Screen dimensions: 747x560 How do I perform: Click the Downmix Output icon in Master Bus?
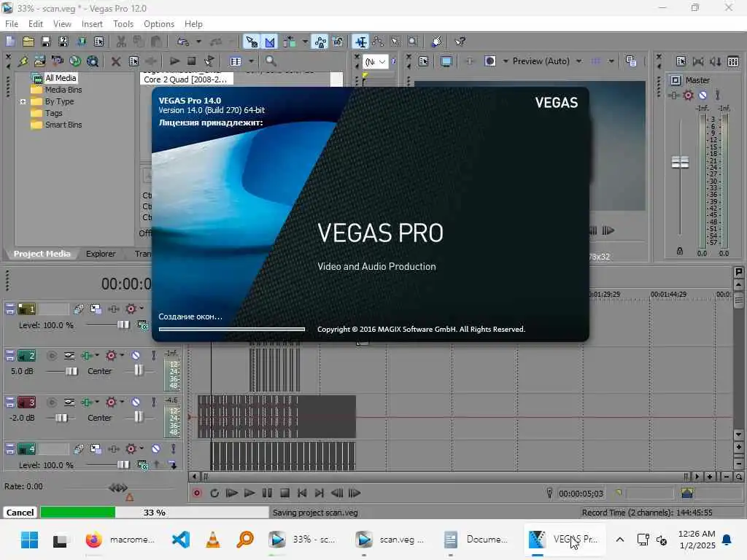point(698,61)
